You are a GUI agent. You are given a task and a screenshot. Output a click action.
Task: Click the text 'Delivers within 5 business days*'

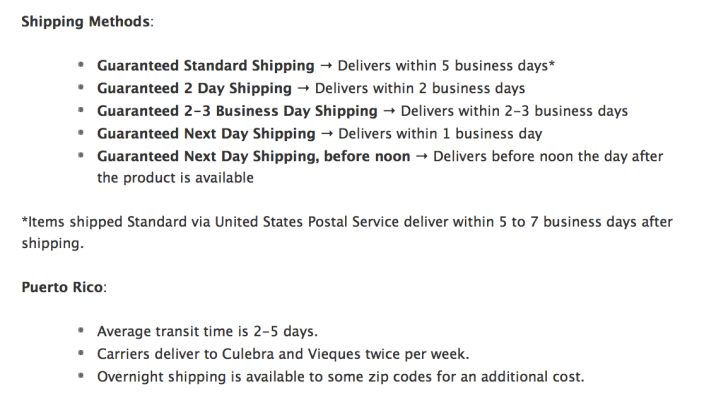coord(446,66)
